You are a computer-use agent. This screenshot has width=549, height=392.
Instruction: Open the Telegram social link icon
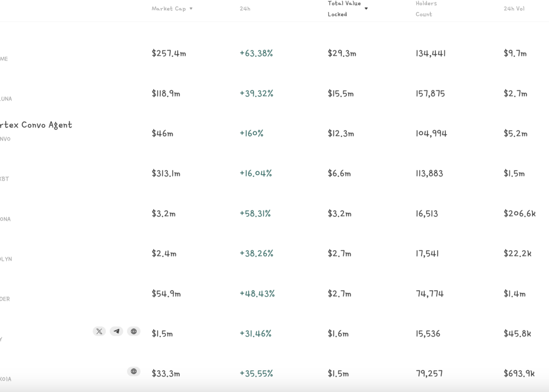click(x=117, y=331)
